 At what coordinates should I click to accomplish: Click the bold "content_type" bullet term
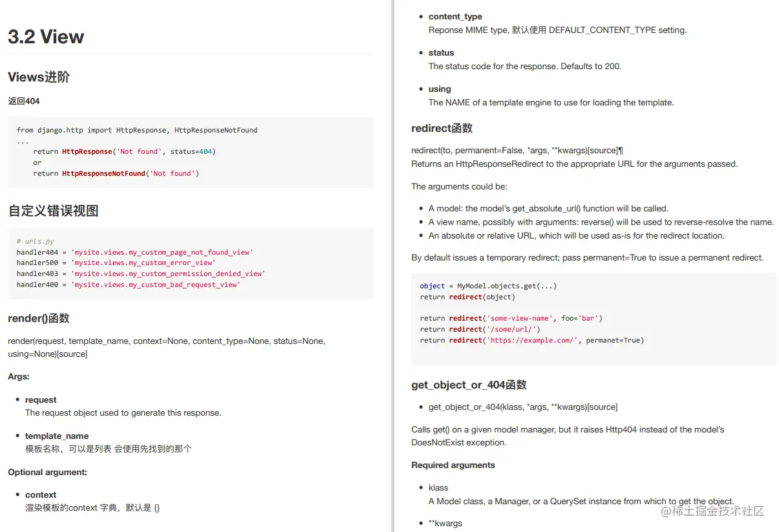click(x=455, y=17)
